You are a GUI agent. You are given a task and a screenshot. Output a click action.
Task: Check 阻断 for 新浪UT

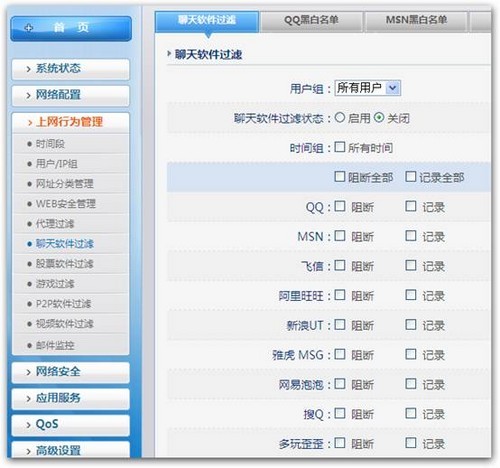(339, 325)
